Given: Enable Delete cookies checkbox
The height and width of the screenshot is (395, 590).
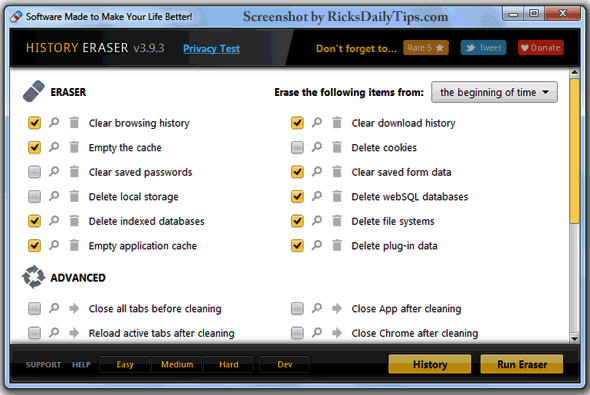Looking at the screenshot, I should point(297,147).
